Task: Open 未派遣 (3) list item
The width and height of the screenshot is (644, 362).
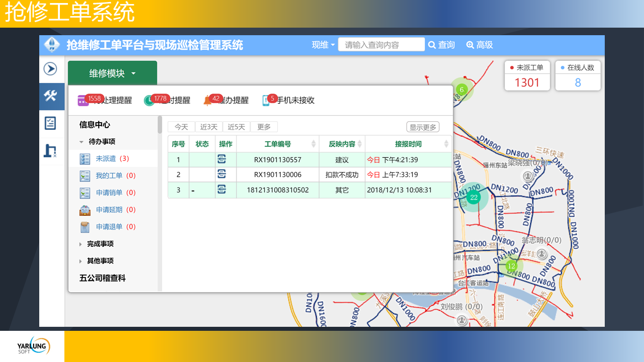Action: [x=113, y=159]
